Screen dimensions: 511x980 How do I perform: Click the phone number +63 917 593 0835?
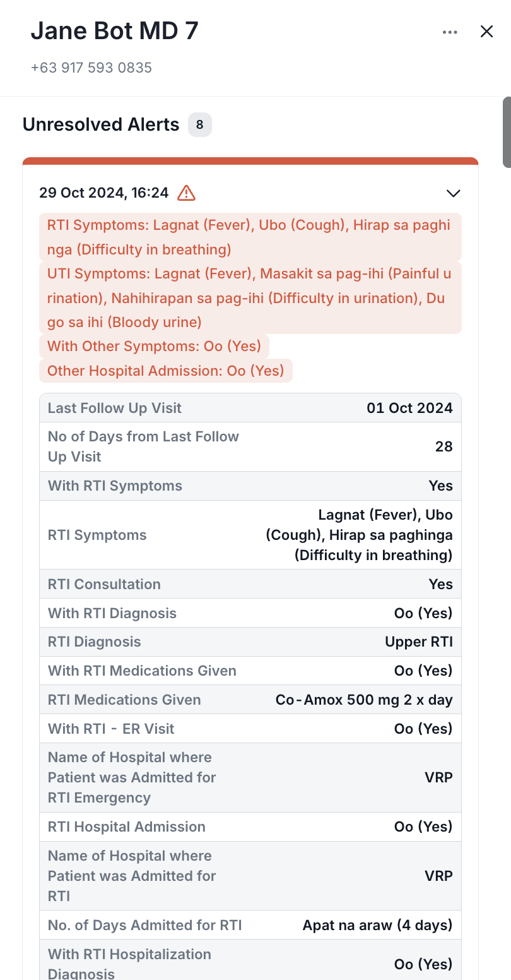[91, 68]
